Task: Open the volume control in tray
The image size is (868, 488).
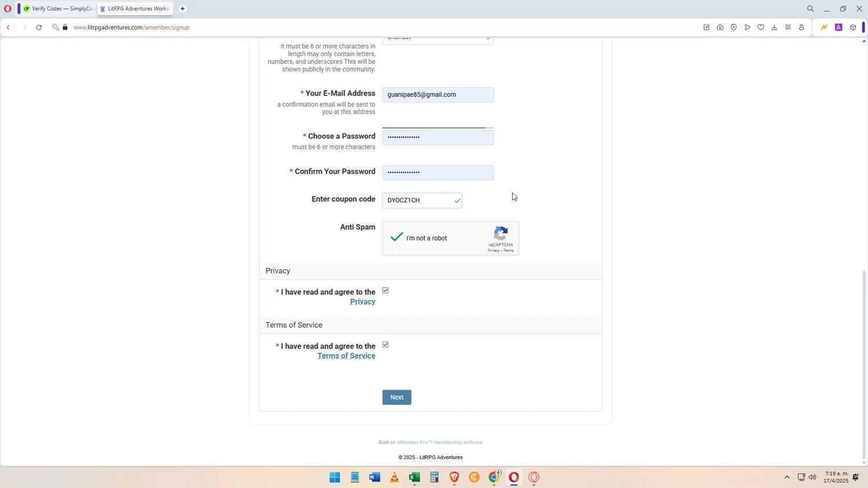Action: coord(812,477)
